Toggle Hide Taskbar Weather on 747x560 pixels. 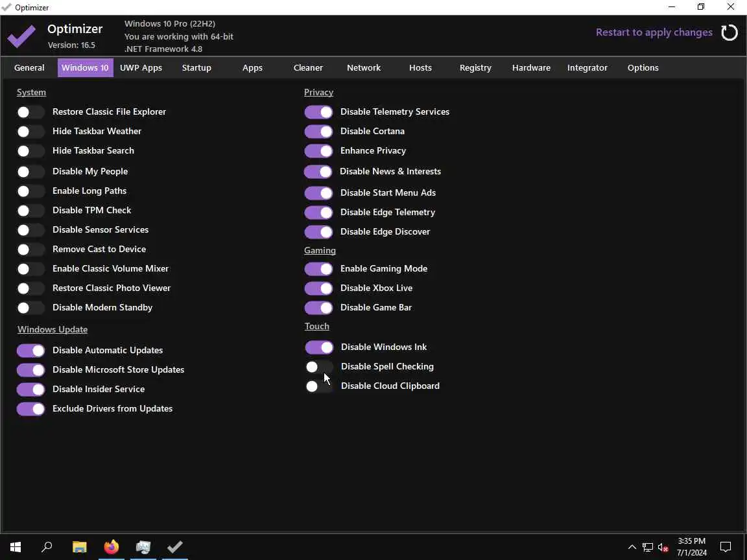30,132
